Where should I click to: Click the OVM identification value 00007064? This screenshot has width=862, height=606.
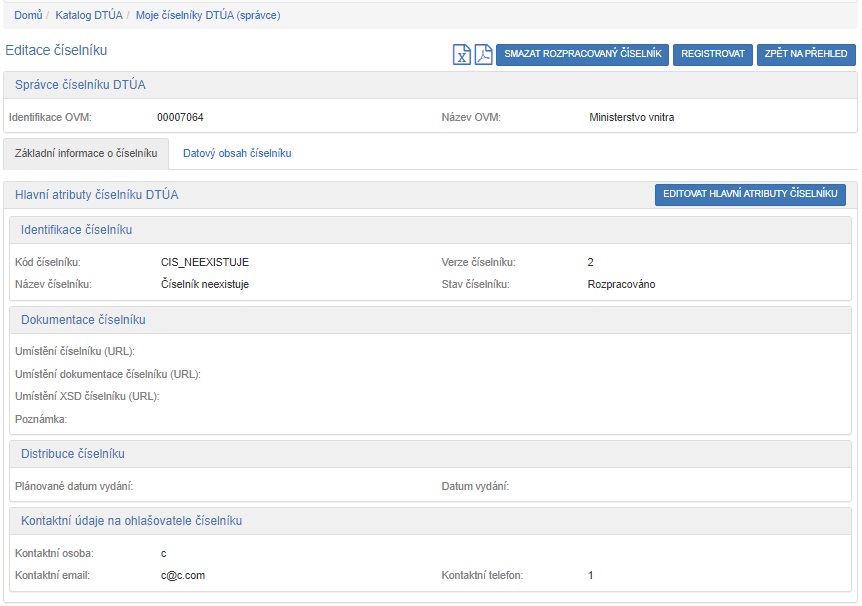click(x=180, y=117)
